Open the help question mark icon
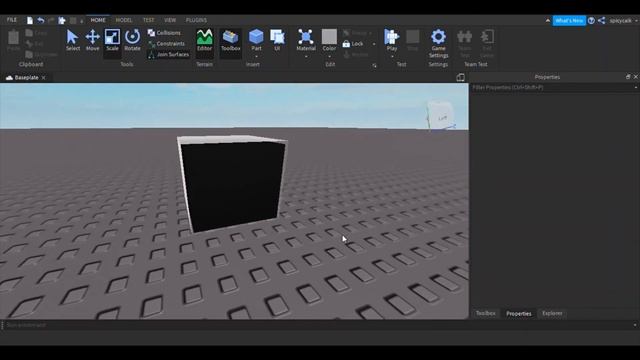This screenshot has height=360, width=640. (x=591, y=20)
